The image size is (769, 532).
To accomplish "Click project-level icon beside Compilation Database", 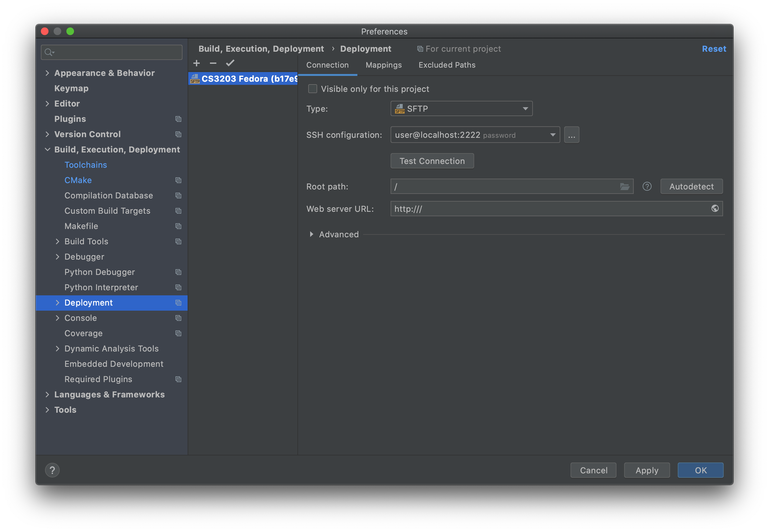I will (x=178, y=196).
